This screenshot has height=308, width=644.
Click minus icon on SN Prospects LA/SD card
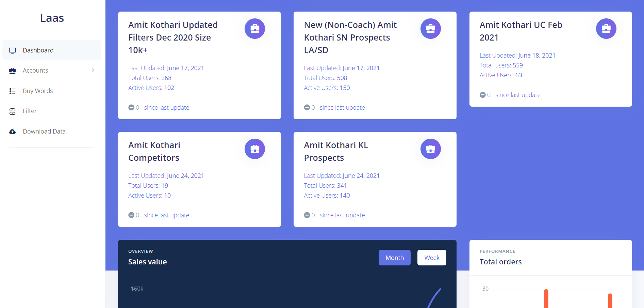307,107
